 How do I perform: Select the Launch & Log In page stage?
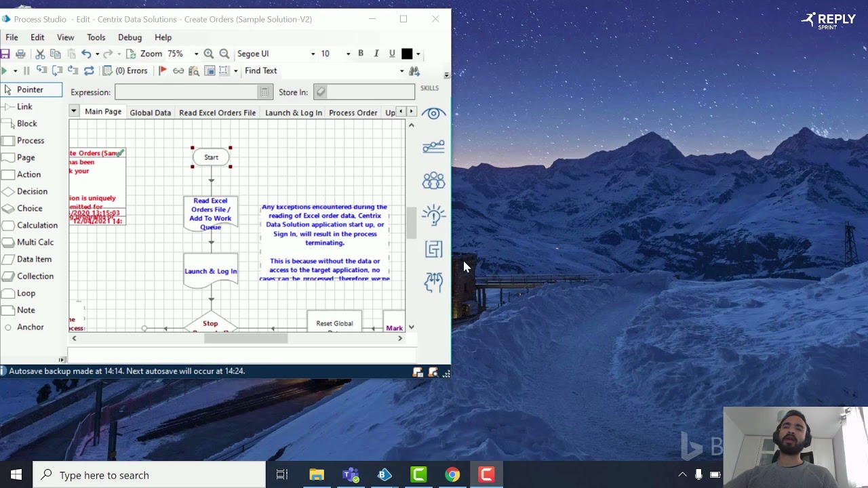click(211, 270)
